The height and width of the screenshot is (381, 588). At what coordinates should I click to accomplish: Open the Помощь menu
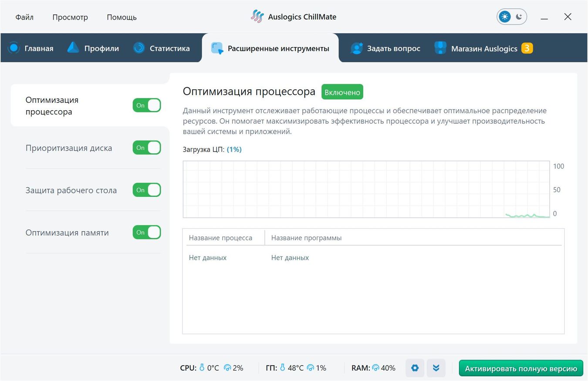(x=122, y=17)
